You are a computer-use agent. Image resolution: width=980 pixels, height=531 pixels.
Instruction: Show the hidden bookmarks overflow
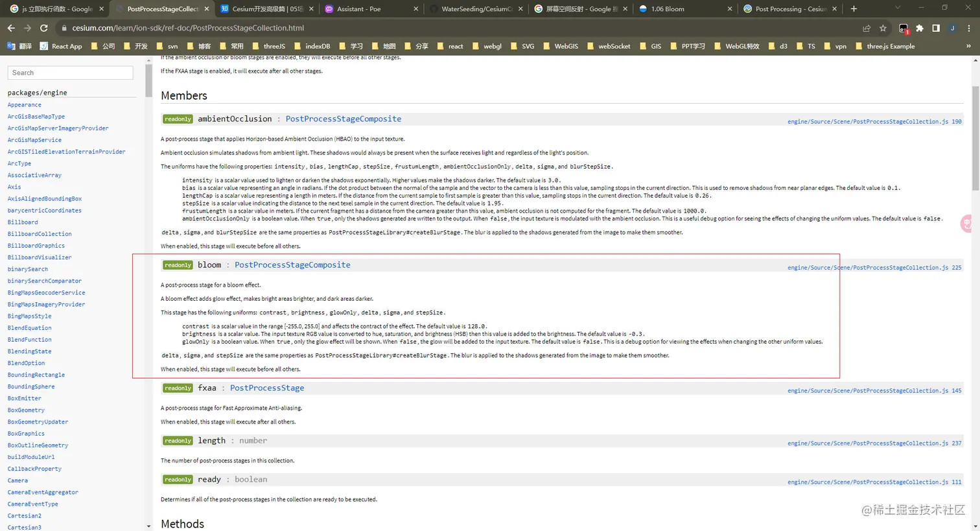[x=968, y=46]
